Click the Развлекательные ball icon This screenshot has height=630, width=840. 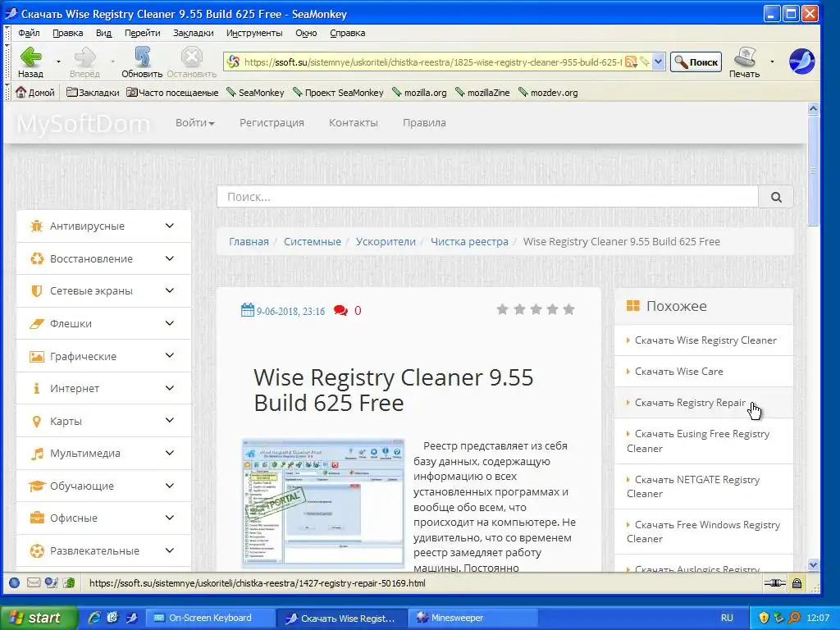pyautogui.click(x=36, y=550)
